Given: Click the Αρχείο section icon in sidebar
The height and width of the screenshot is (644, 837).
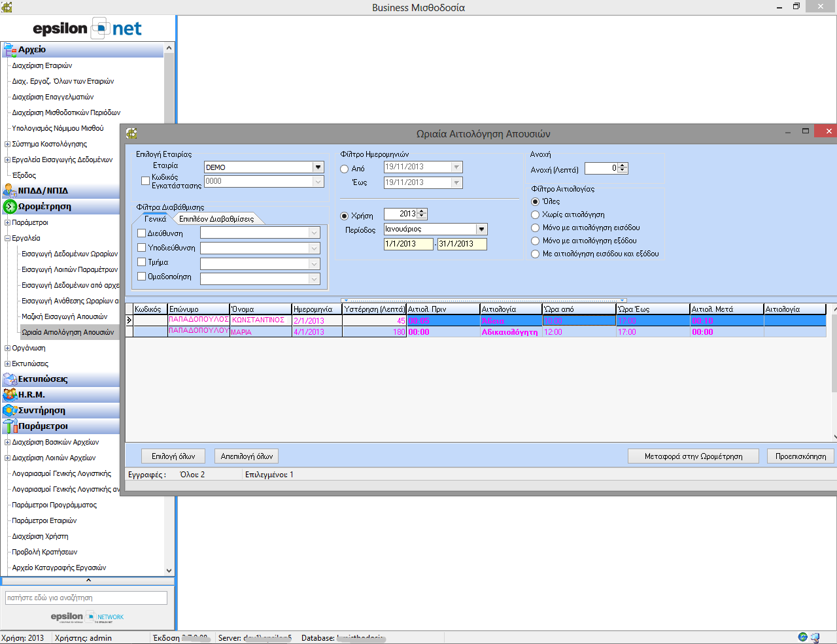Looking at the screenshot, I should [x=10, y=50].
